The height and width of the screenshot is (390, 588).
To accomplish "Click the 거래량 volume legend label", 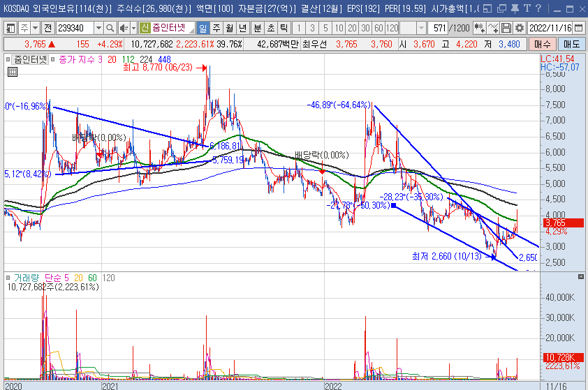I will [x=27, y=278].
